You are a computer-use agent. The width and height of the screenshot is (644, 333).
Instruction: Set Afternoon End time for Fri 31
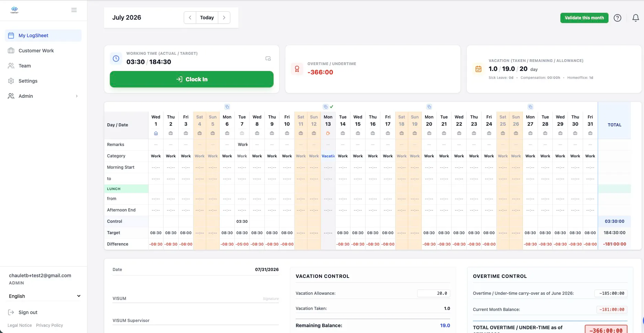590,210
